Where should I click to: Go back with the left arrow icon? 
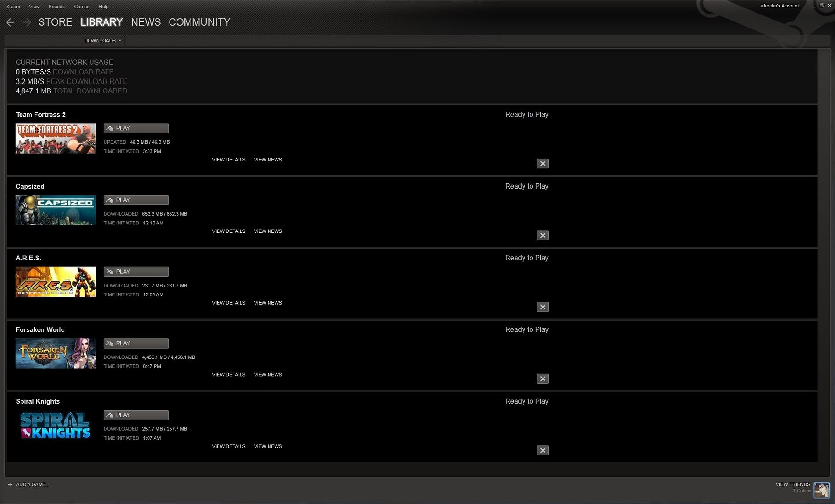[x=10, y=22]
